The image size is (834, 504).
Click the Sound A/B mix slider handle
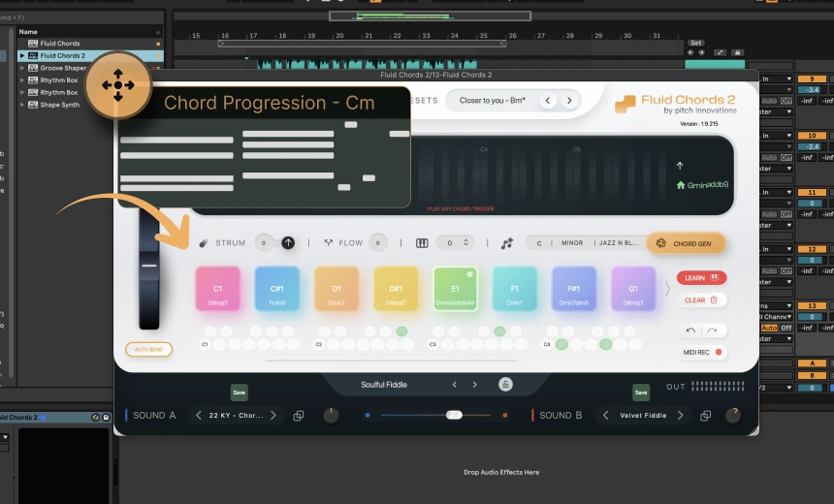(x=454, y=415)
